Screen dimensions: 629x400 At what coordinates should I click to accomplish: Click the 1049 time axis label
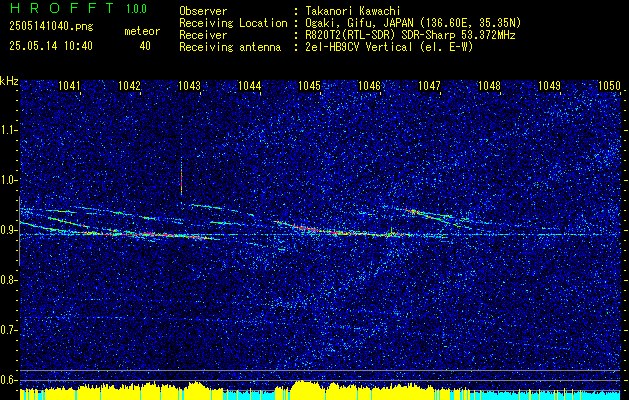(550, 86)
